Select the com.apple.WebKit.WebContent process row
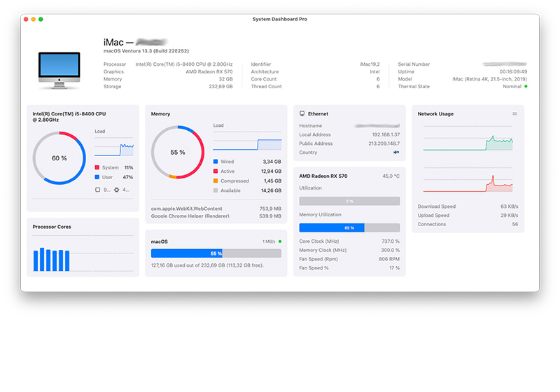560x392 pixels. pyautogui.click(x=216, y=209)
